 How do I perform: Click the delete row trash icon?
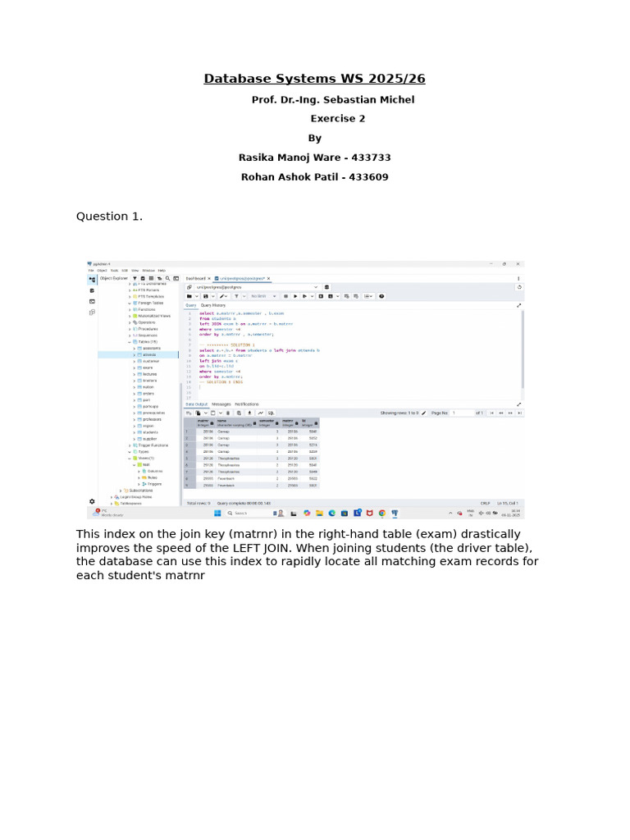coord(228,413)
